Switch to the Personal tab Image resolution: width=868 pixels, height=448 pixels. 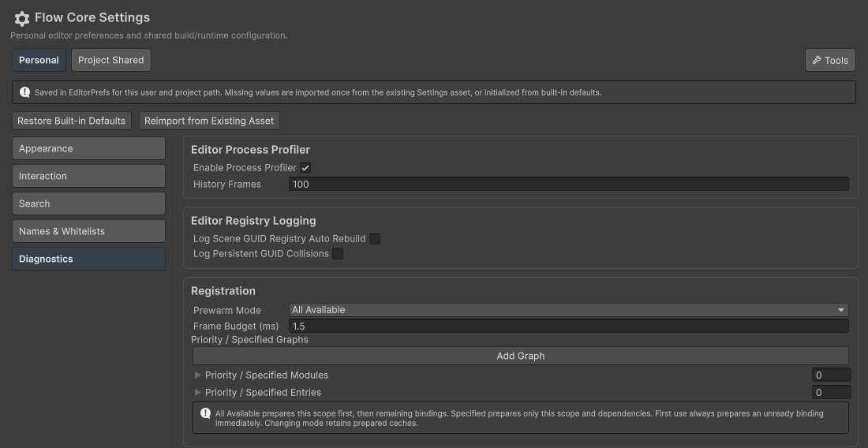tap(39, 60)
